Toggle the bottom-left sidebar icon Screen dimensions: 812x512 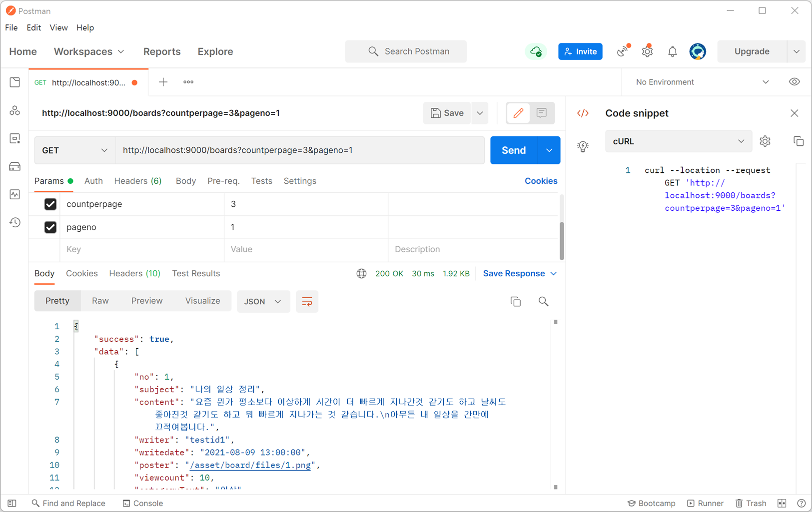(12, 503)
